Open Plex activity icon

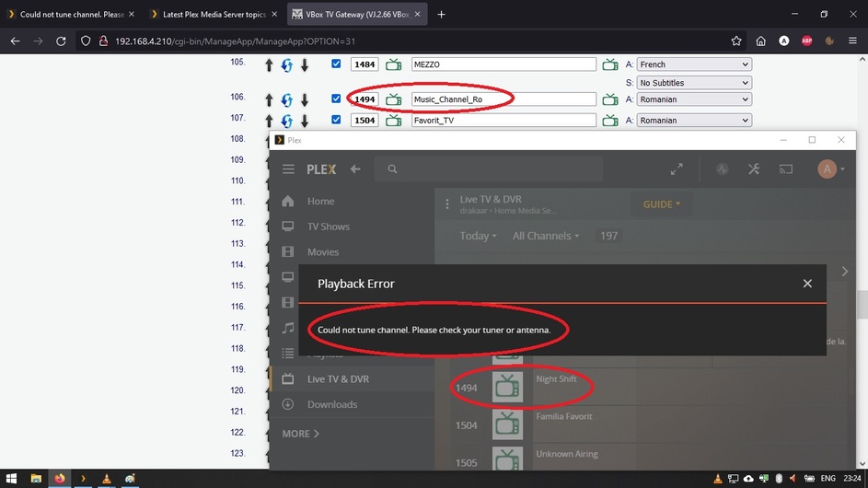(x=722, y=168)
